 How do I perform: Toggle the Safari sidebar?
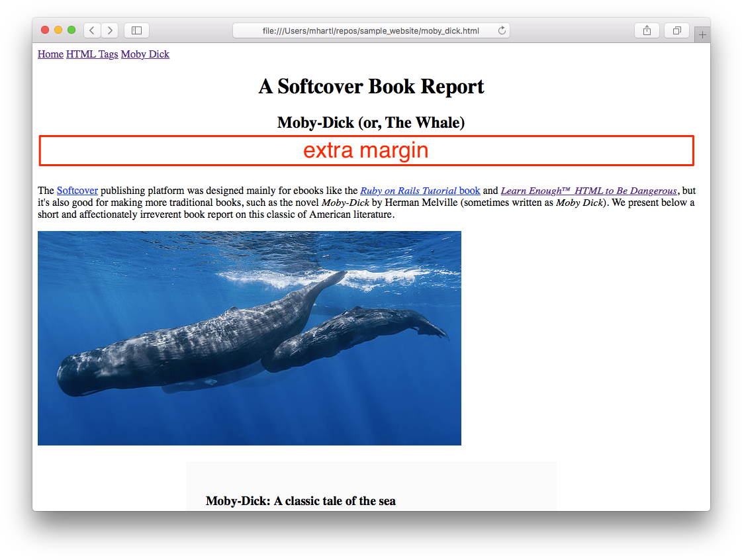[x=136, y=30]
